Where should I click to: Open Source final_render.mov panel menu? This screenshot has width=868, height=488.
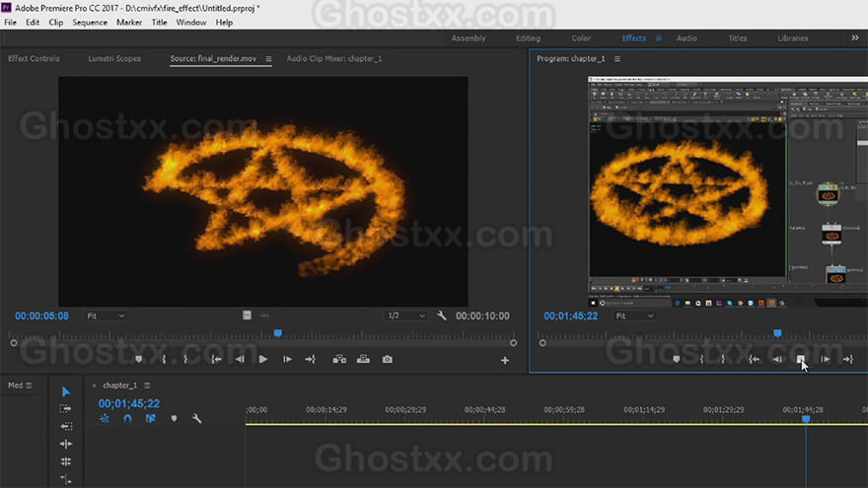click(x=268, y=58)
